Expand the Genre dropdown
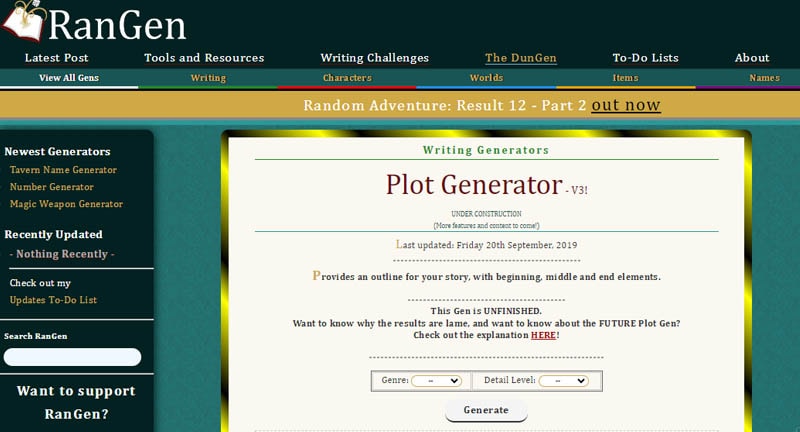800x432 pixels. coord(436,381)
